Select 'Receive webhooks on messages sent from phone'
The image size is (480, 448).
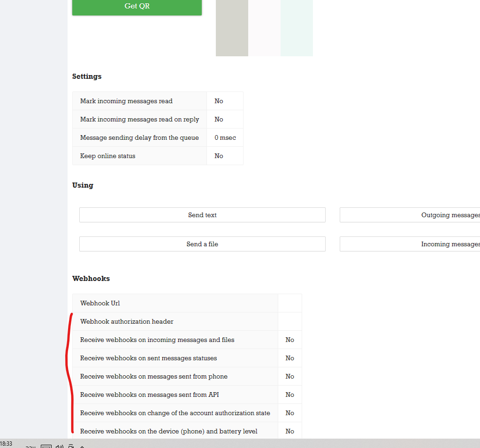(x=154, y=377)
